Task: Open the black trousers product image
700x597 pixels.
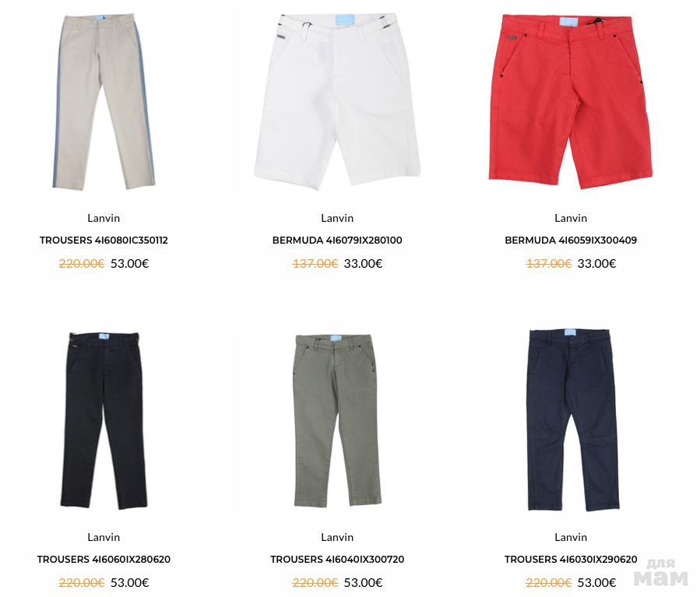Action: [104, 421]
